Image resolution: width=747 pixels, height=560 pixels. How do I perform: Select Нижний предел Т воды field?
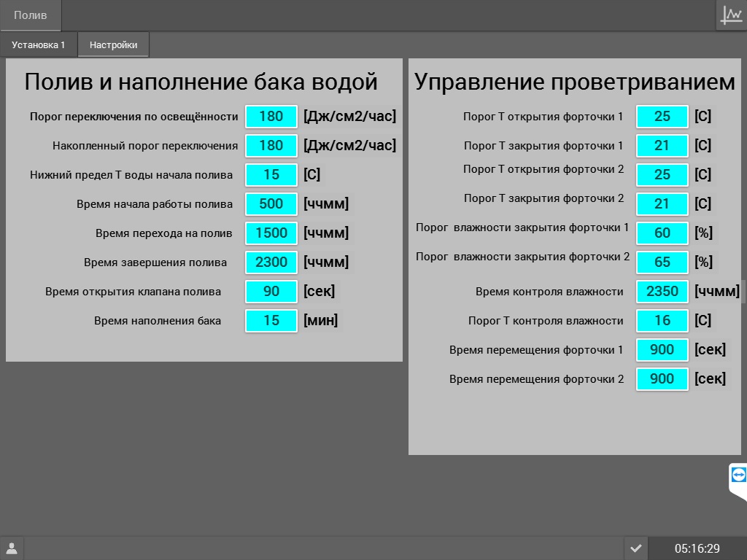point(271,175)
